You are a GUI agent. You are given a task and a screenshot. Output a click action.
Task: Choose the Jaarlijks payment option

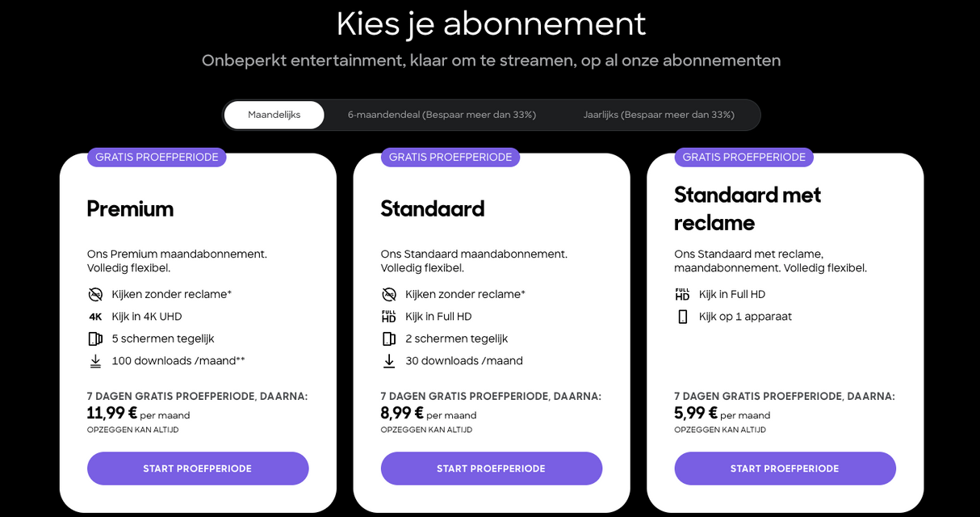(x=660, y=115)
